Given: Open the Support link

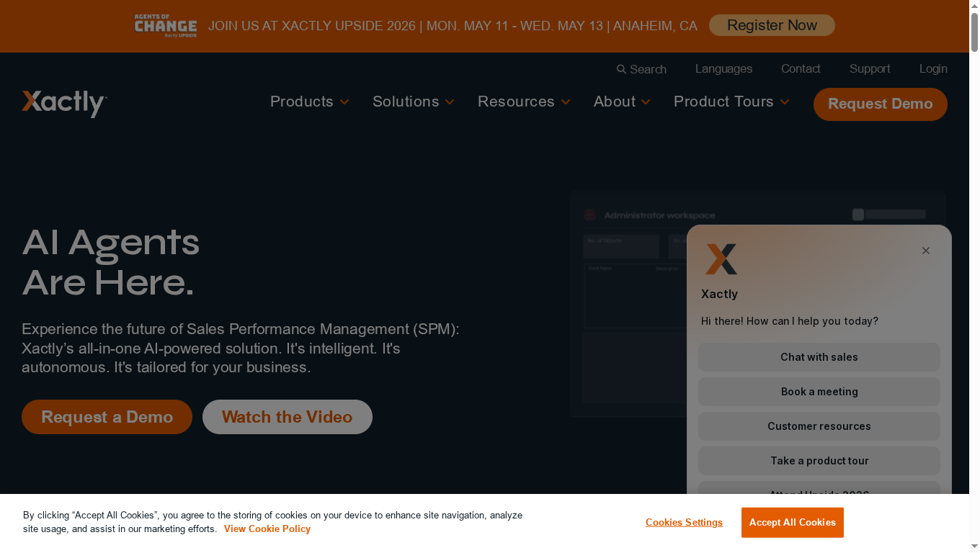Looking at the screenshot, I should [870, 68].
